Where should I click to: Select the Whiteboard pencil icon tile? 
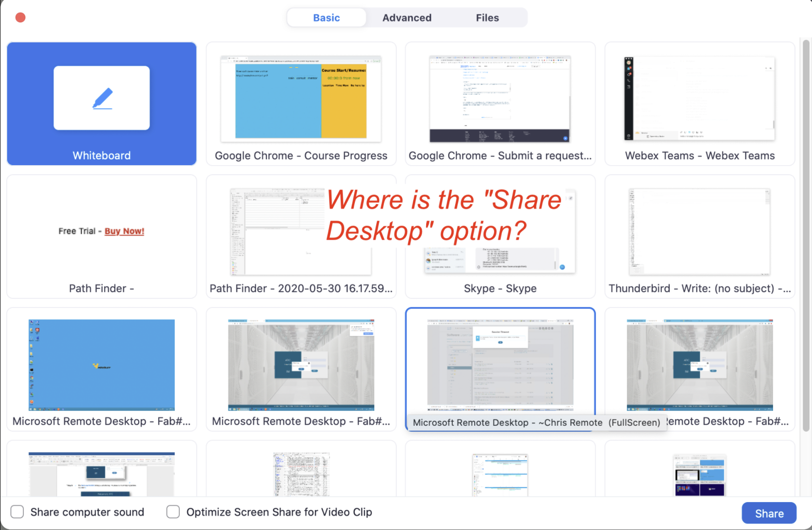(x=102, y=98)
